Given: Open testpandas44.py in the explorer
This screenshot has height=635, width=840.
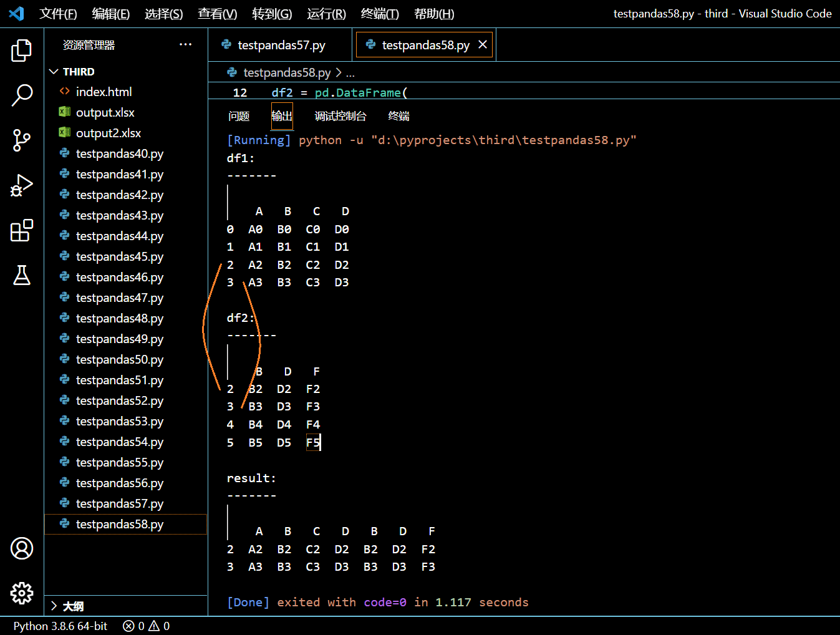Looking at the screenshot, I should [126, 236].
